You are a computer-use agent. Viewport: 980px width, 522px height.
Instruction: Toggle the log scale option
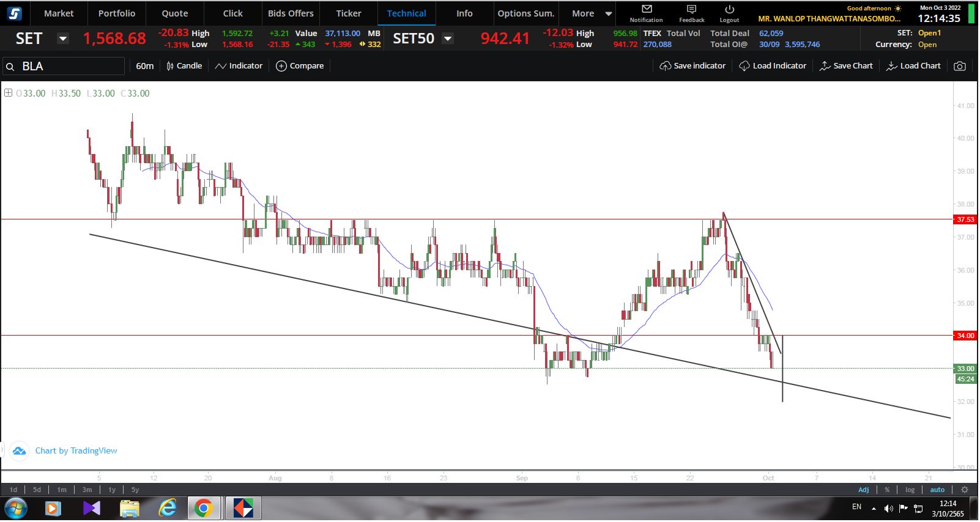coord(910,490)
